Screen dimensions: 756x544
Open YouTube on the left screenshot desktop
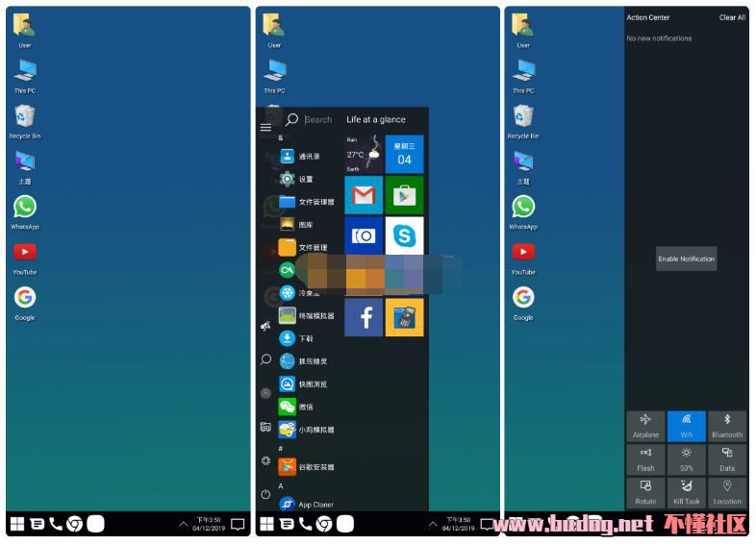coord(25,259)
